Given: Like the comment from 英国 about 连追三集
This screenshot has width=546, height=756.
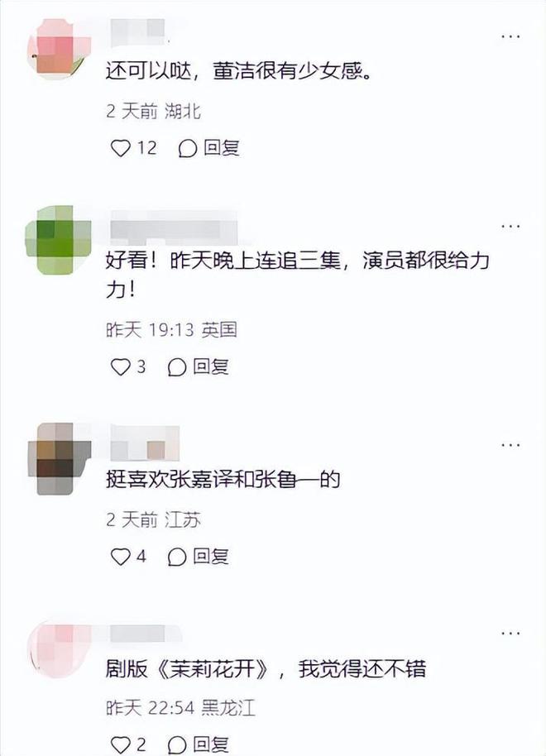Looking at the screenshot, I should pyautogui.click(x=121, y=367).
